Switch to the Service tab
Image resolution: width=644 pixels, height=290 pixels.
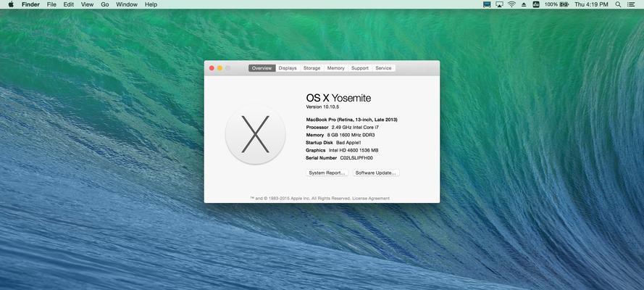(x=384, y=68)
